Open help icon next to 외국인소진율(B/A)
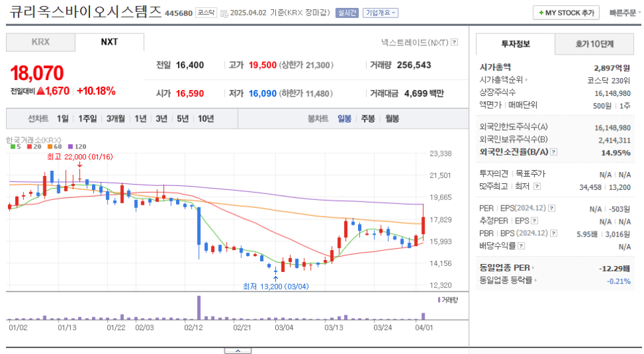644x354 pixels. (x=553, y=152)
